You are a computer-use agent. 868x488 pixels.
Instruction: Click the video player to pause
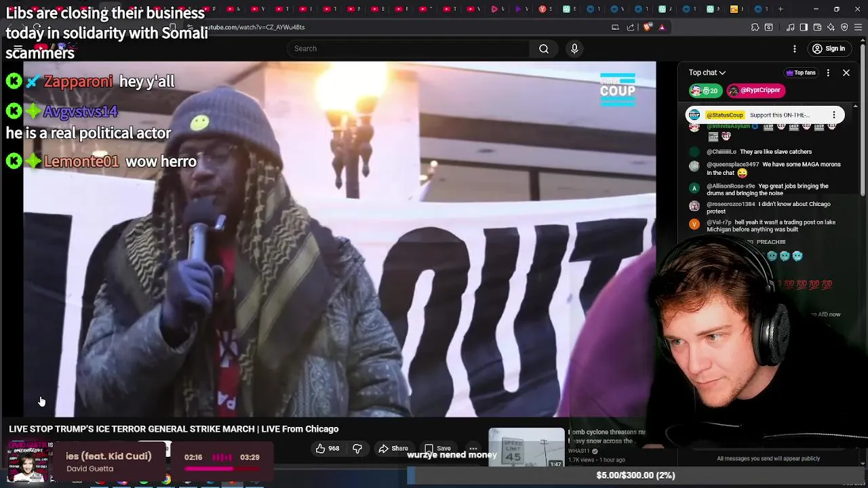[339, 239]
